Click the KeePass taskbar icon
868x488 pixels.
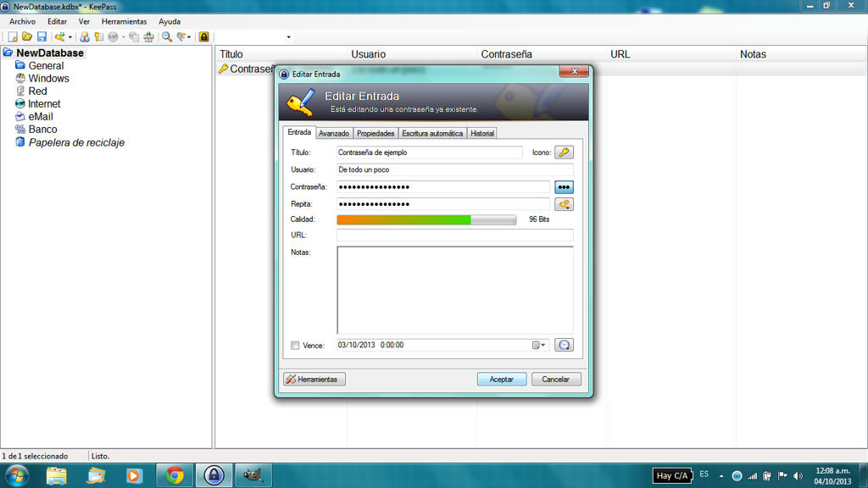pyautogui.click(x=214, y=476)
